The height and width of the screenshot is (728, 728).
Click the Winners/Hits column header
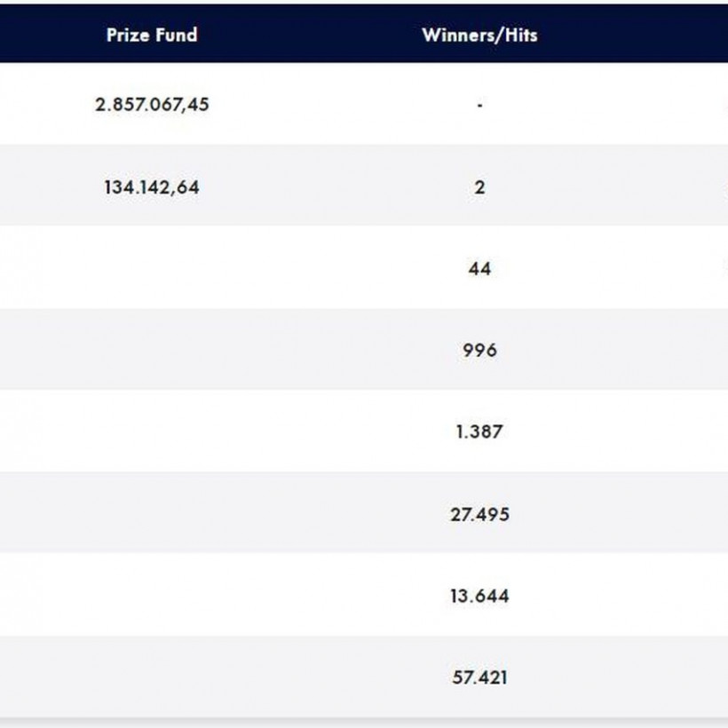point(479,36)
